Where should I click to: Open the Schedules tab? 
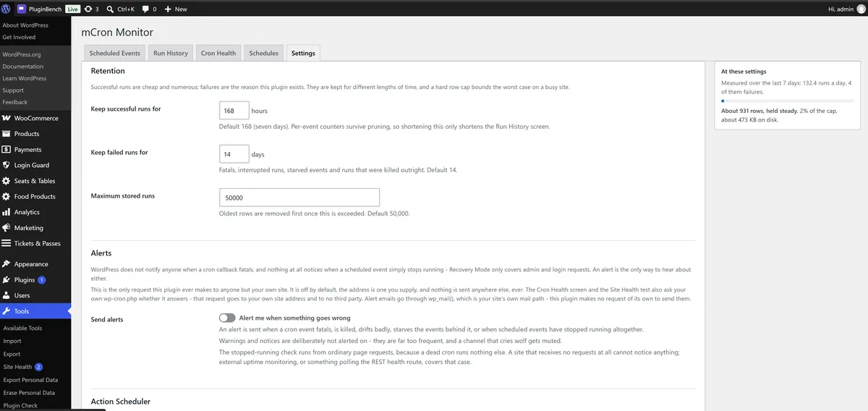263,53
